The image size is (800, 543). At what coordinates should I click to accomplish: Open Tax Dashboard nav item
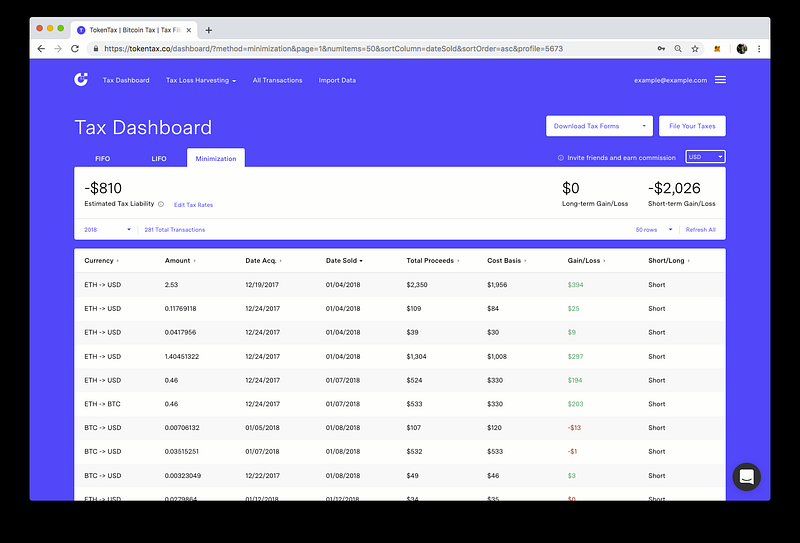click(x=126, y=80)
